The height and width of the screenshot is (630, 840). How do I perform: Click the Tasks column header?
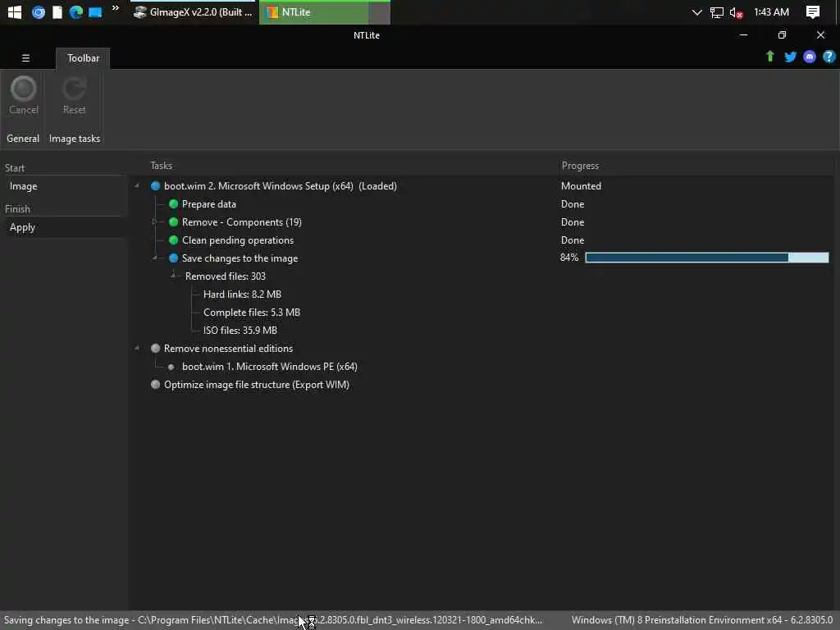click(162, 166)
